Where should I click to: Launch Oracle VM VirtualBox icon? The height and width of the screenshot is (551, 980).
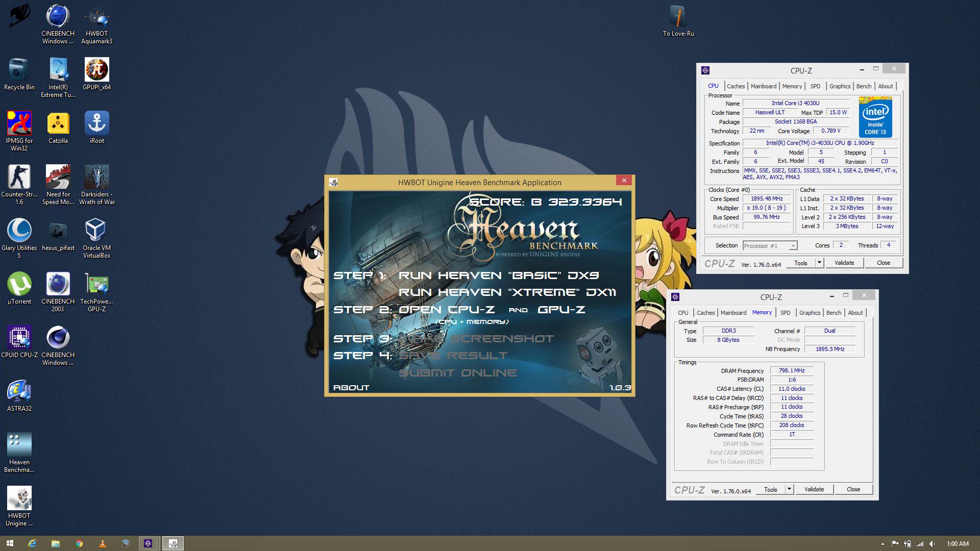[x=96, y=239]
